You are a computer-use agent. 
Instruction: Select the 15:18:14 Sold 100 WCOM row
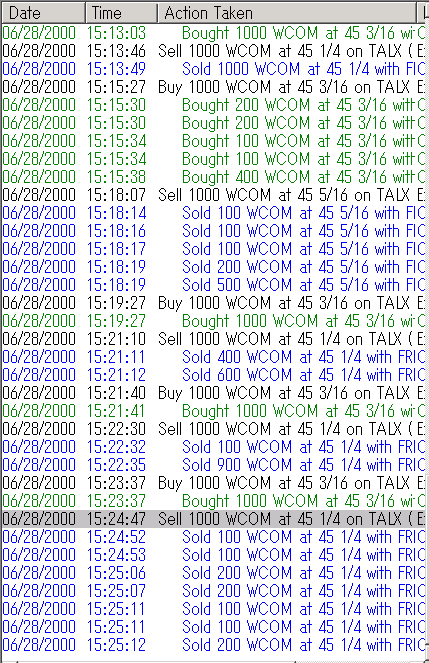click(214, 213)
